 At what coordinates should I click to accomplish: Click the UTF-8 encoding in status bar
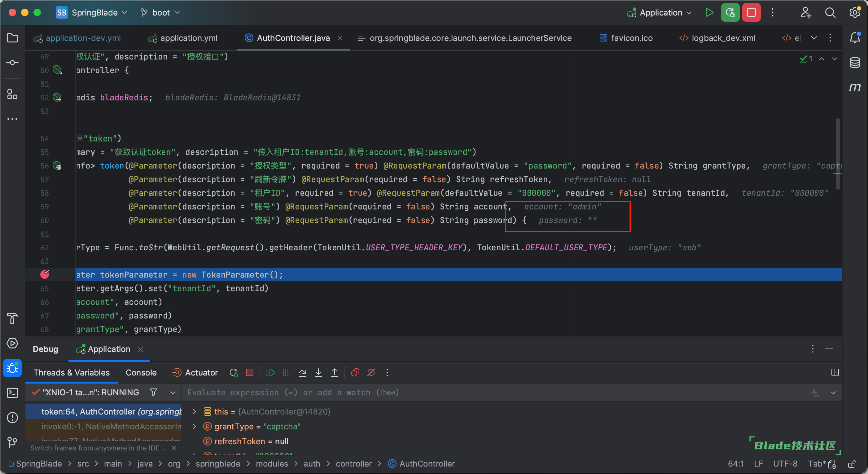[786, 464]
